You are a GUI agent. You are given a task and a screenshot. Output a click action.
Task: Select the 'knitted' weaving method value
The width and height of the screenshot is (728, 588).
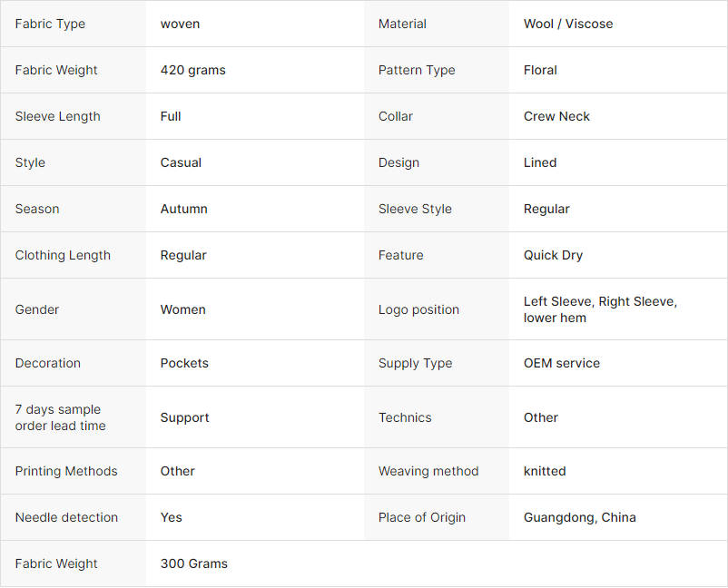pos(545,471)
